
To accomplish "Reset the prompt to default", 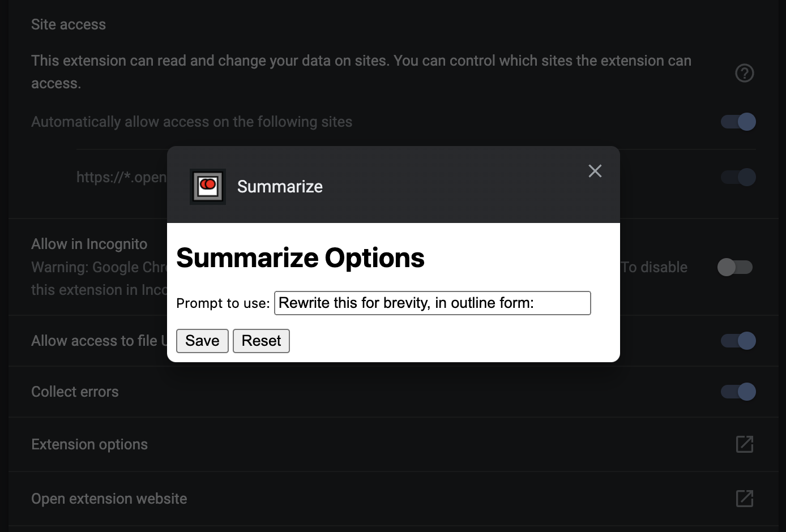I will 261,341.
